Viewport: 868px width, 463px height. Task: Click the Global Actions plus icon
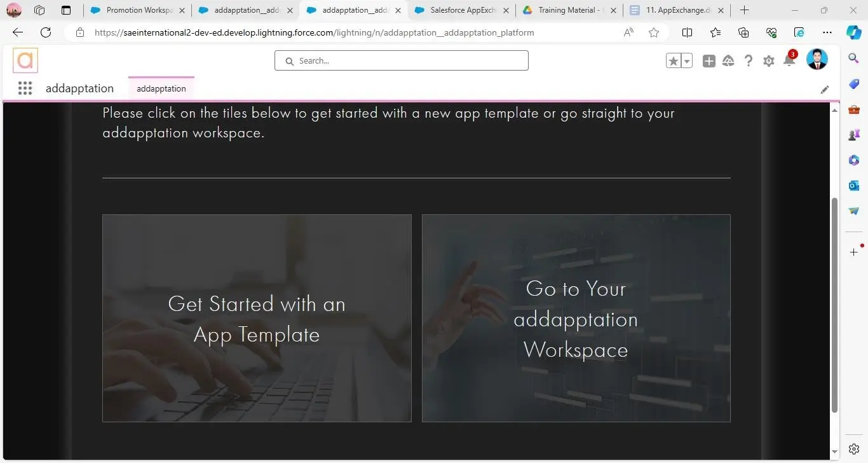click(x=709, y=60)
